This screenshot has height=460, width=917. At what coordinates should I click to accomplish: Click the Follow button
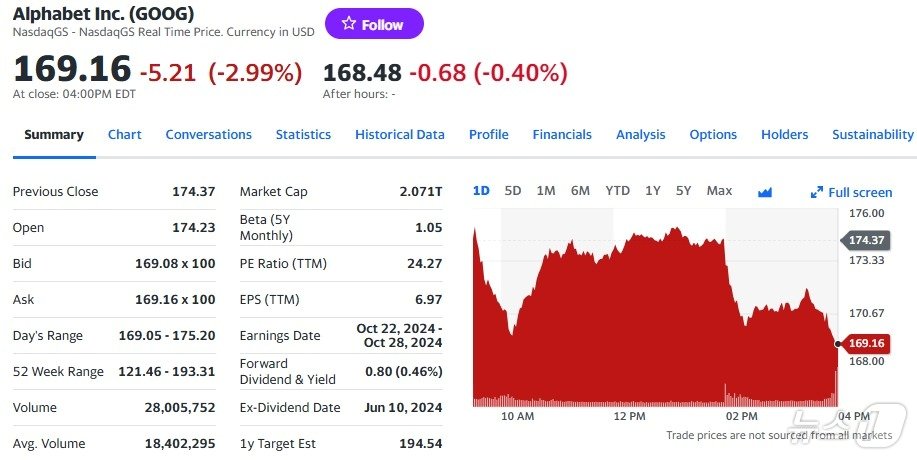coord(374,24)
